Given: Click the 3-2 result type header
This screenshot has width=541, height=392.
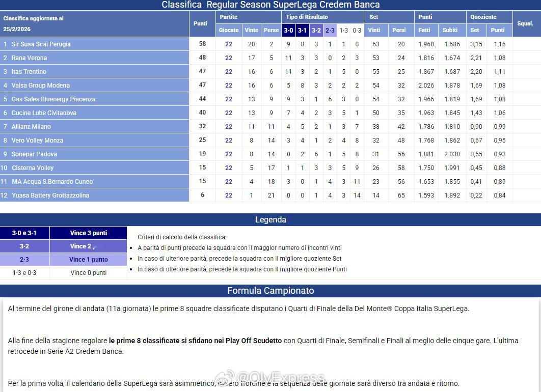Looking at the screenshot, I should click(316, 31).
